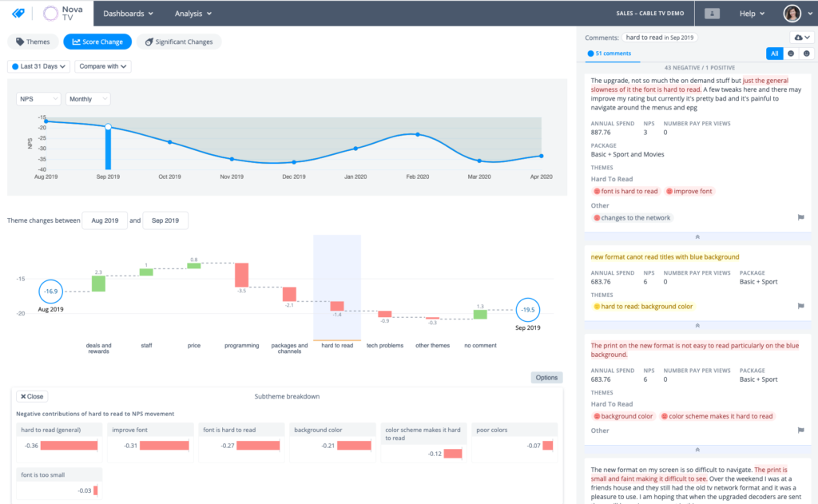Click the Apr 2020 point on NPS line
The image size is (818, 504).
542,156
